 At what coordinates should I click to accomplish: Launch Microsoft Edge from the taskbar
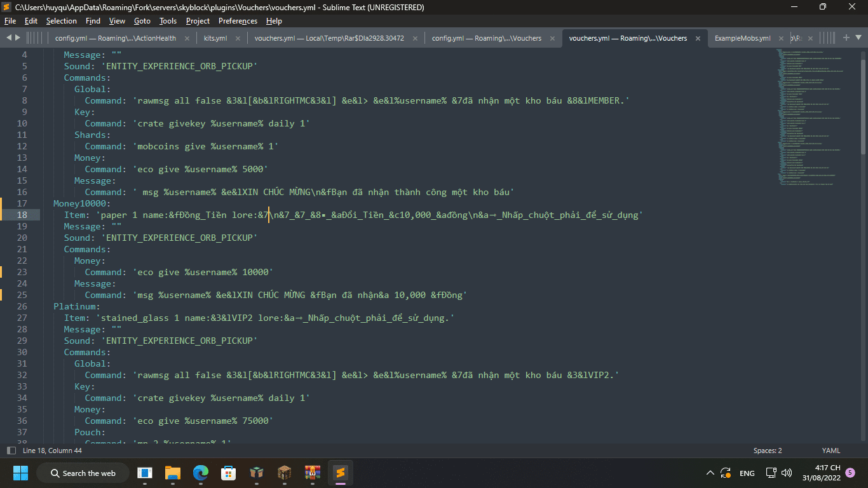pos(201,473)
